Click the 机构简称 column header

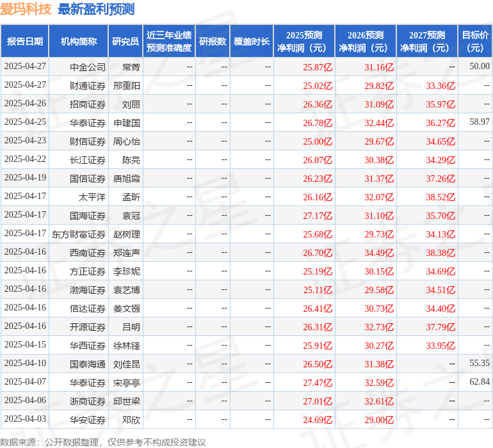(x=79, y=42)
